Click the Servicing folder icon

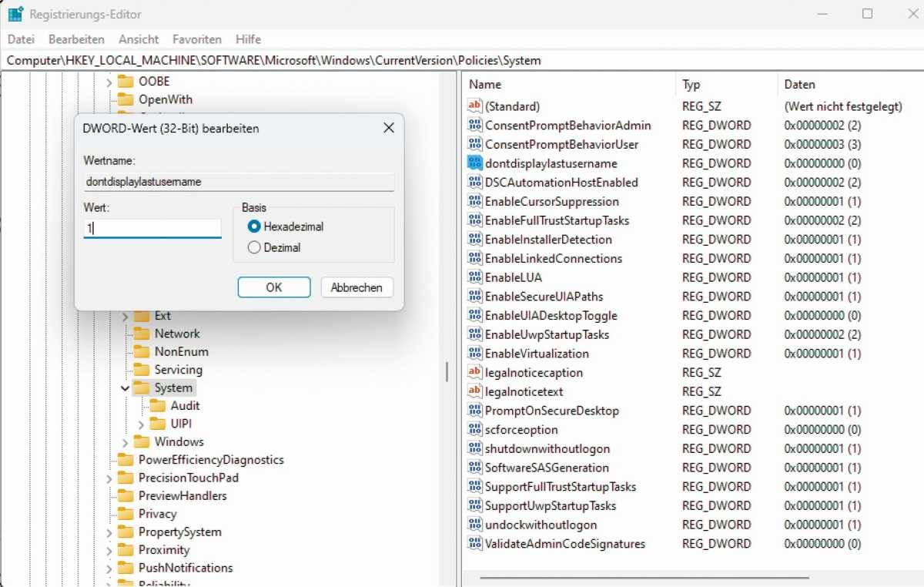141,370
